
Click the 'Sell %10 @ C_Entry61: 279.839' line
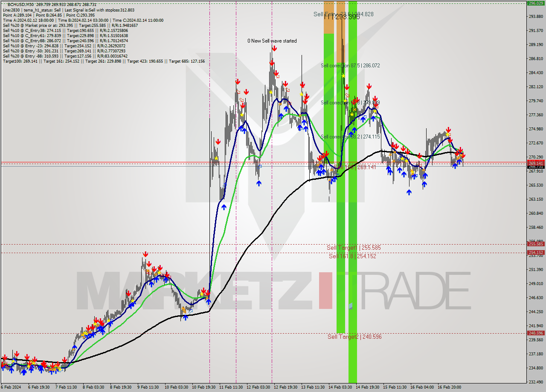click(65, 35)
